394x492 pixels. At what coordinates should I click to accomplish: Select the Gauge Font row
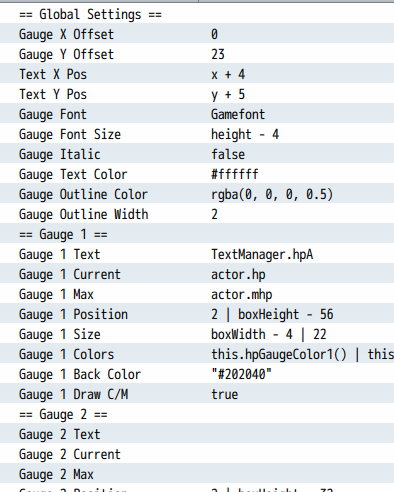click(197, 114)
